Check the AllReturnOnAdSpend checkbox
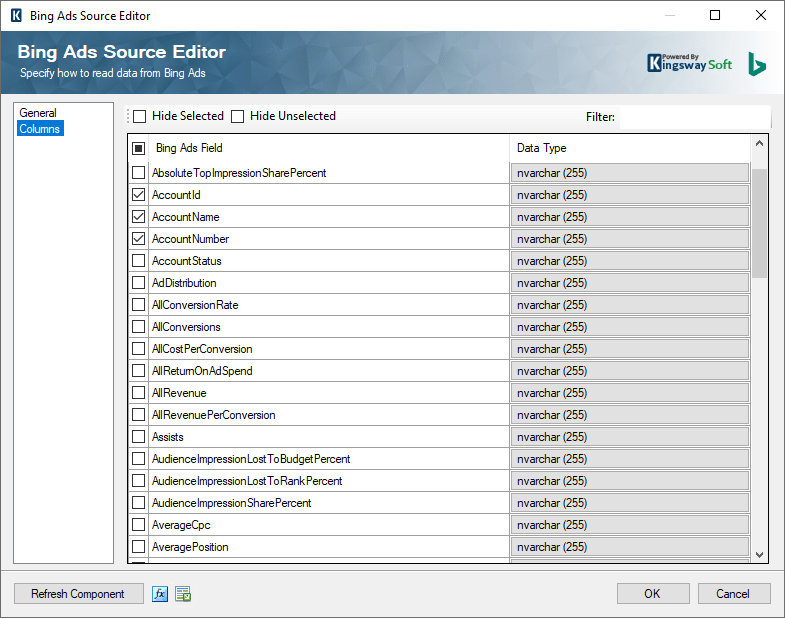The height and width of the screenshot is (619, 785). click(139, 371)
